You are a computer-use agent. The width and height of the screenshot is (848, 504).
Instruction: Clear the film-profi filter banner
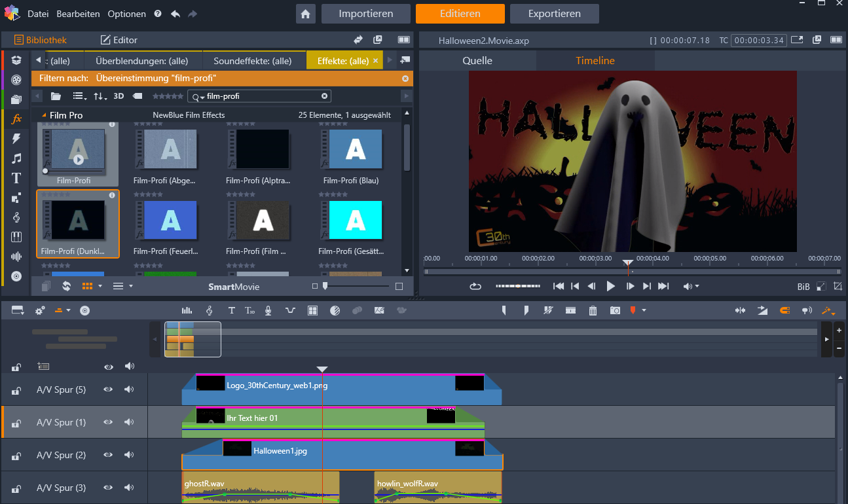405,79
